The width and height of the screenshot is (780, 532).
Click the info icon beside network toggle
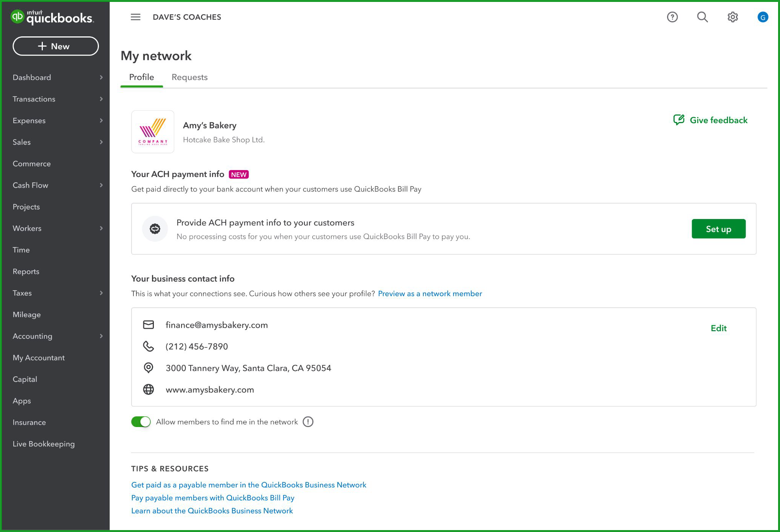click(308, 422)
